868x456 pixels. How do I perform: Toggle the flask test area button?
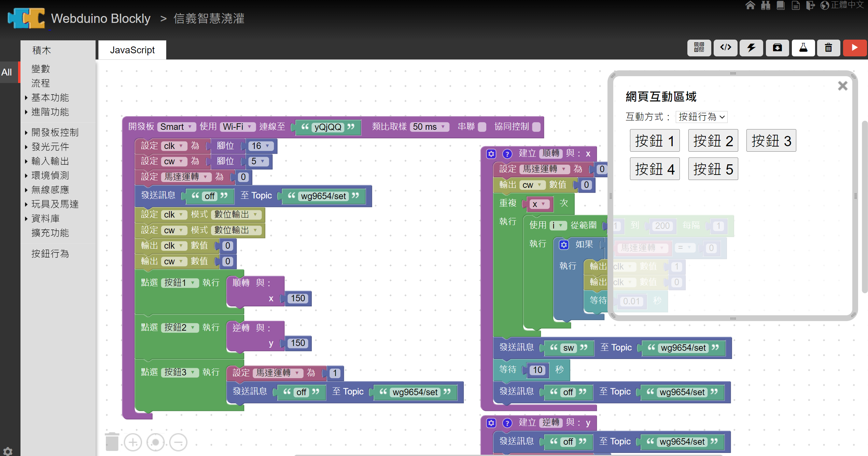coord(803,47)
